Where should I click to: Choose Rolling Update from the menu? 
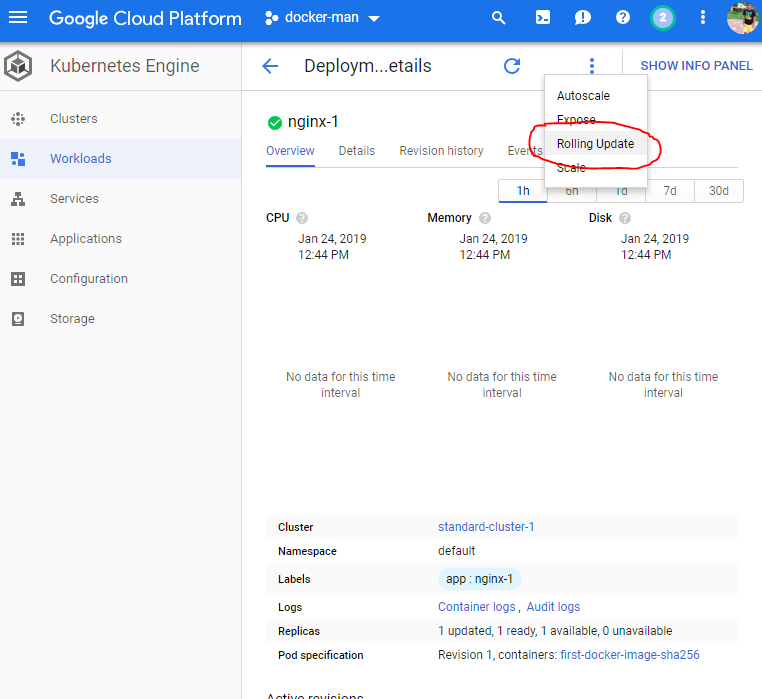click(x=595, y=144)
